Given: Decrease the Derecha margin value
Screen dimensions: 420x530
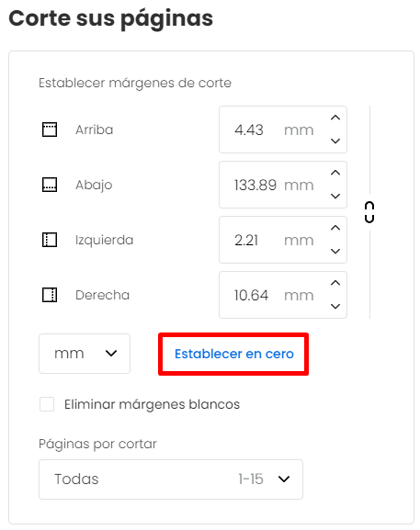Looking at the screenshot, I should [x=335, y=306].
